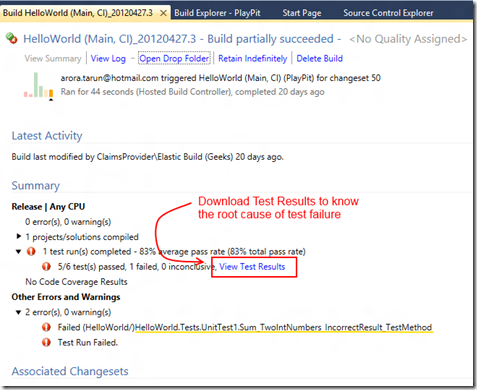Click the Latest Activity section header
The image size is (477, 390).
(x=47, y=136)
